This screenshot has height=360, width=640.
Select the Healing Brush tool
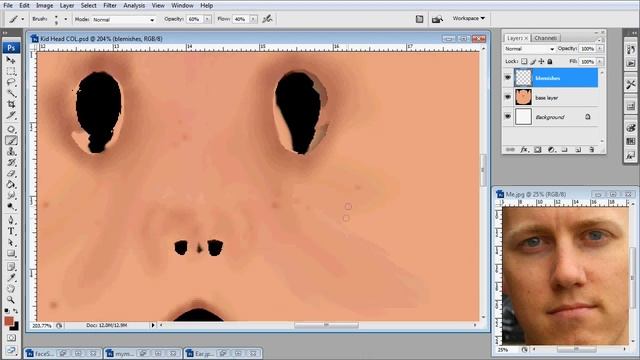click(x=11, y=129)
